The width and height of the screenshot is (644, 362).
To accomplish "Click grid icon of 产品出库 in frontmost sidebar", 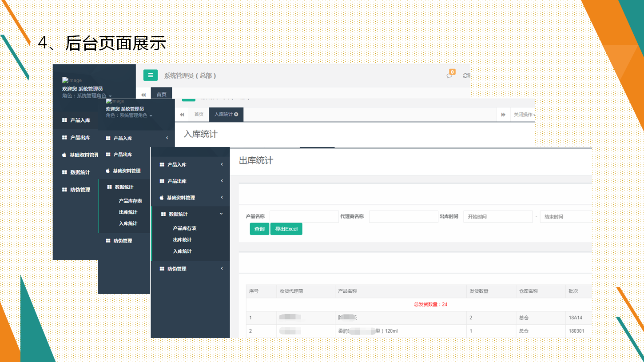I will [162, 181].
